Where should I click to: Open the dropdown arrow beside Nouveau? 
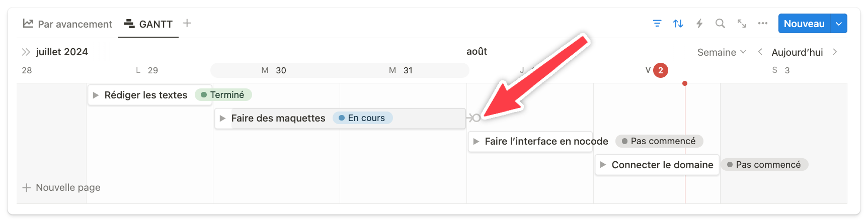pyautogui.click(x=839, y=24)
